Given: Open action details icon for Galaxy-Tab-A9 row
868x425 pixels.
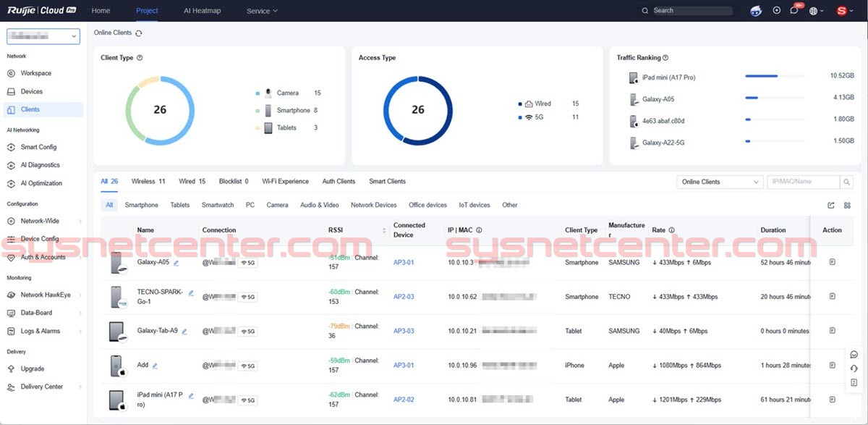Looking at the screenshot, I should [x=832, y=331].
